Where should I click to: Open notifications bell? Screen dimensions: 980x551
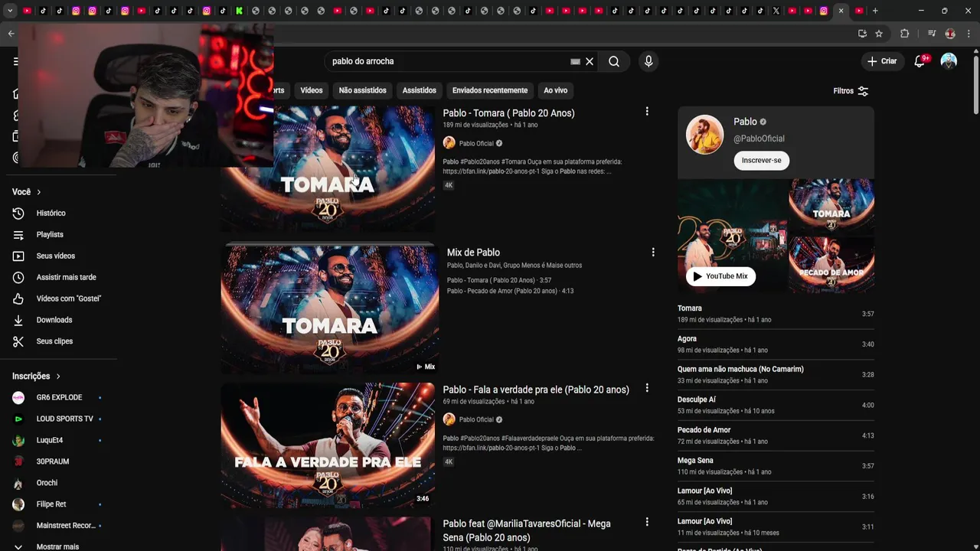pyautogui.click(x=920, y=61)
